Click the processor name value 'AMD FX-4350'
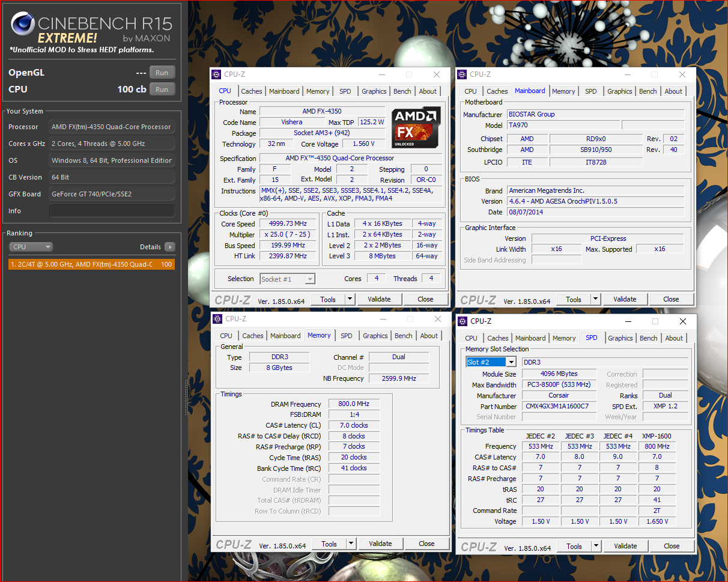Screen dimensions: 728x582 [x=322, y=112]
